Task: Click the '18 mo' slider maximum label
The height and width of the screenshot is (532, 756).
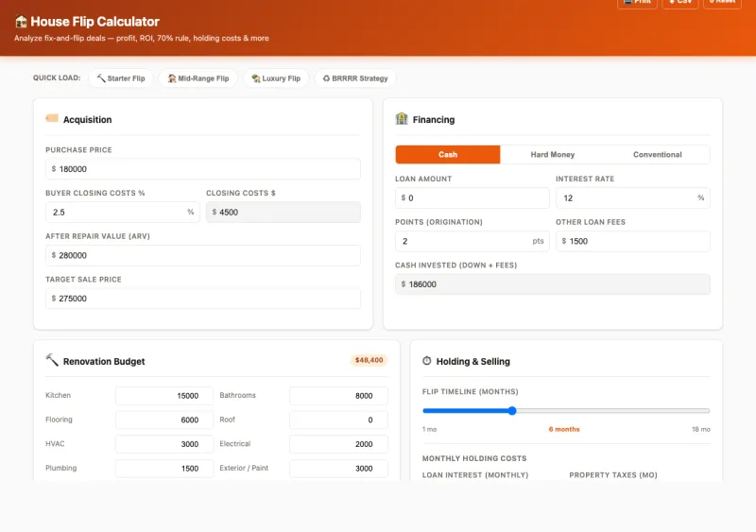Action: pos(701,429)
